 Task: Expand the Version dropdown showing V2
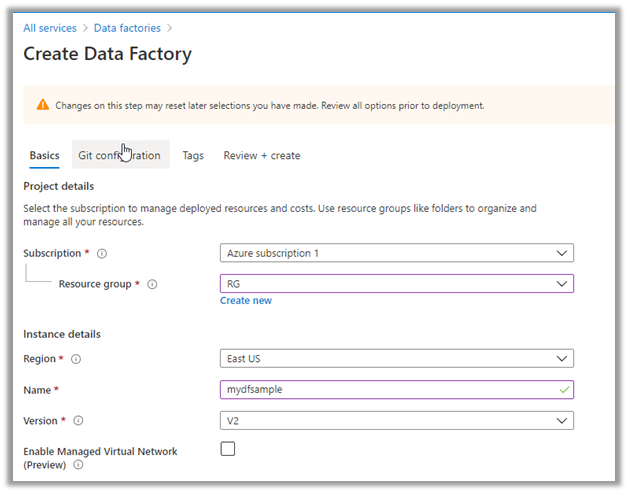(396, 421)
